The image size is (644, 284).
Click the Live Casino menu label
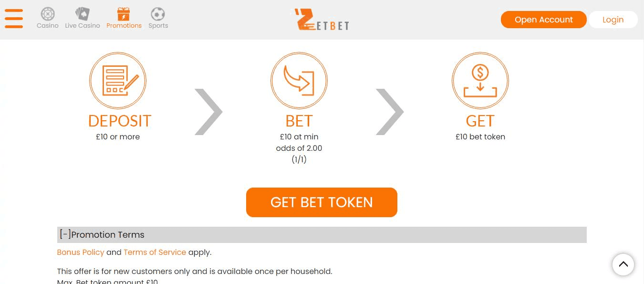tap(83, 26)
